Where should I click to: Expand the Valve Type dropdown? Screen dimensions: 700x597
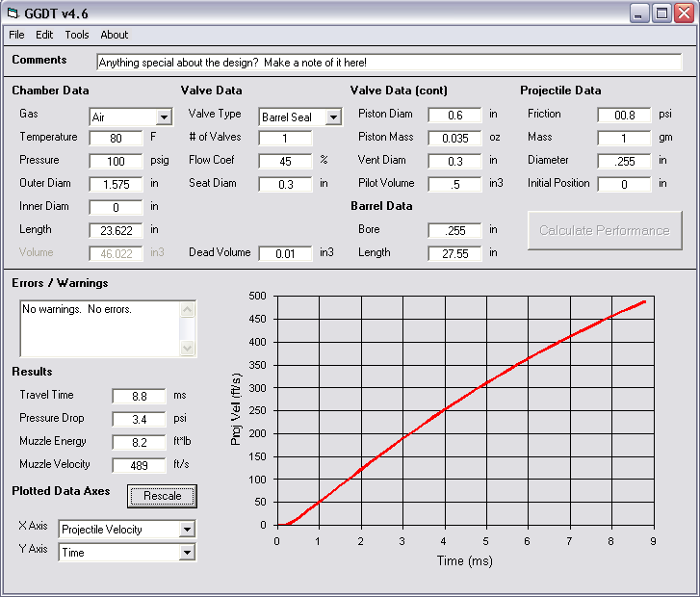[x=333, y=117]
